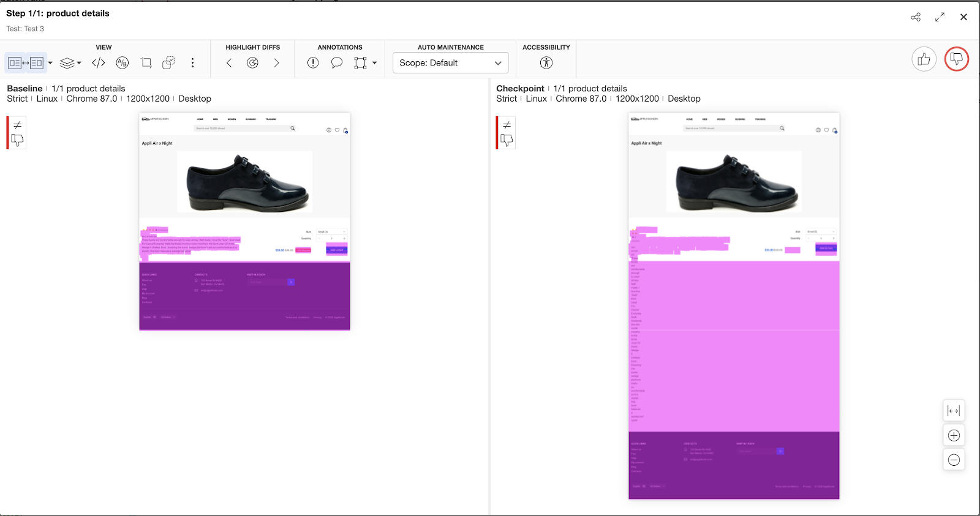The image size is (980, 516).
Task: Click the share step icon
Action: pos(916,17)
